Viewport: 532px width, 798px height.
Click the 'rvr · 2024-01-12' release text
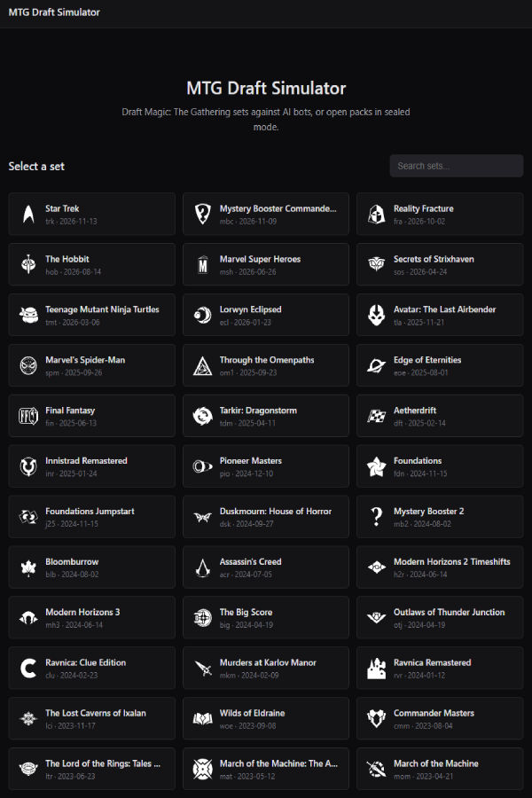tap(419, 676)
